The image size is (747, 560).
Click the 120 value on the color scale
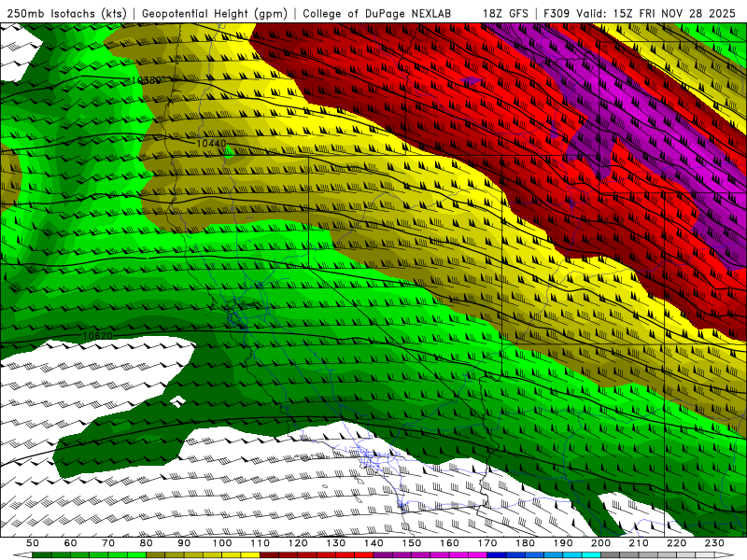click(298, 543)
